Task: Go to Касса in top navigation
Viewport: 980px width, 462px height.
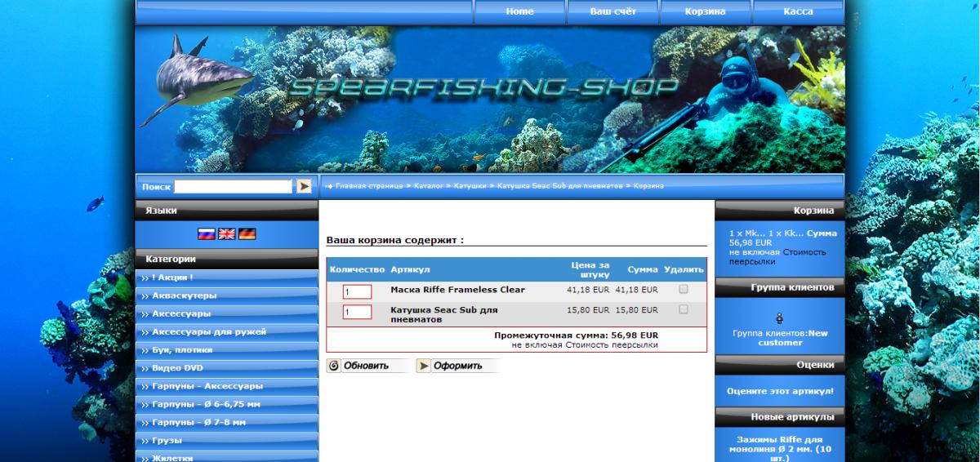Action: tap(797, 11)
